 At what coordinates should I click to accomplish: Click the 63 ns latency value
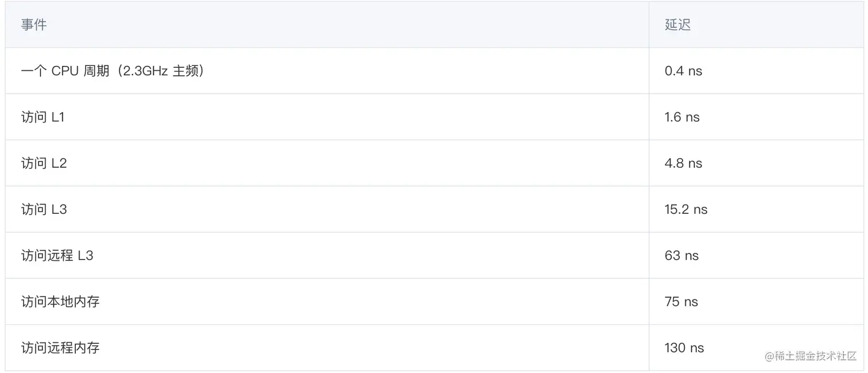pos(681,255)
